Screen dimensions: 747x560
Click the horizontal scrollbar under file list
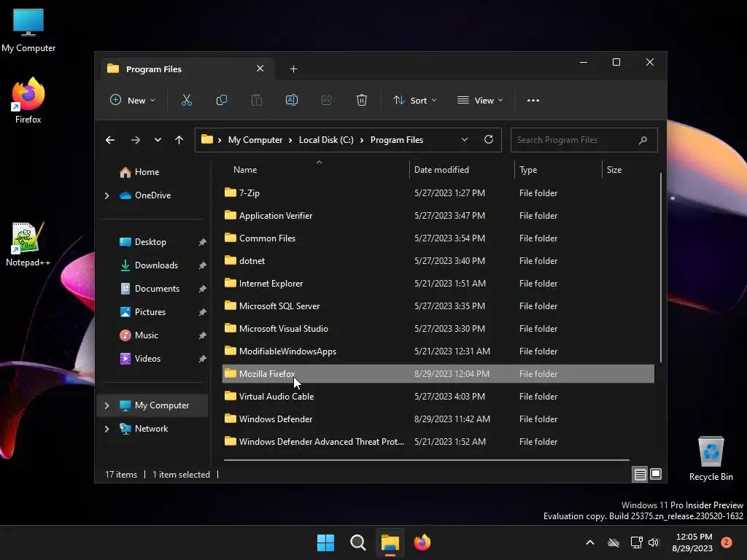[426, 460]
